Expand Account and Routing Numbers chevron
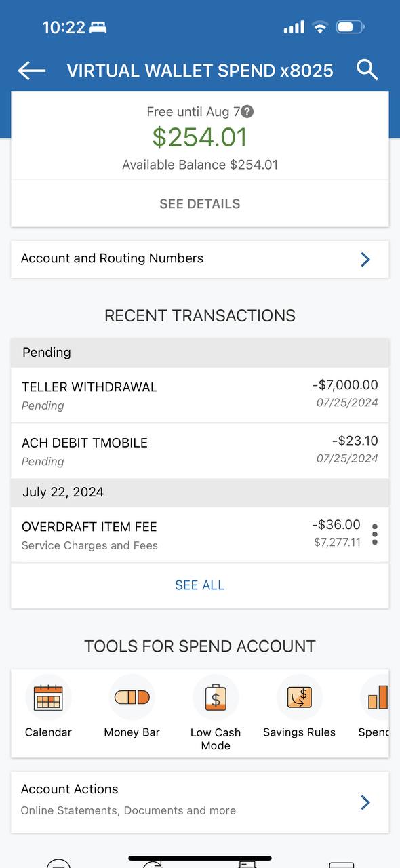 point(365,259)
